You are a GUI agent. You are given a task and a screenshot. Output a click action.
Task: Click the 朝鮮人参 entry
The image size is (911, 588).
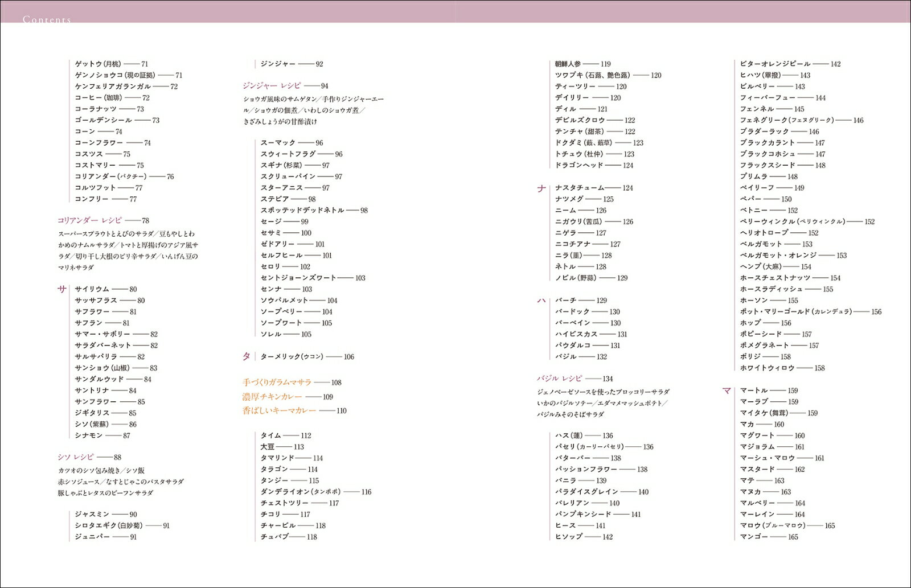(x=569, y=64)
